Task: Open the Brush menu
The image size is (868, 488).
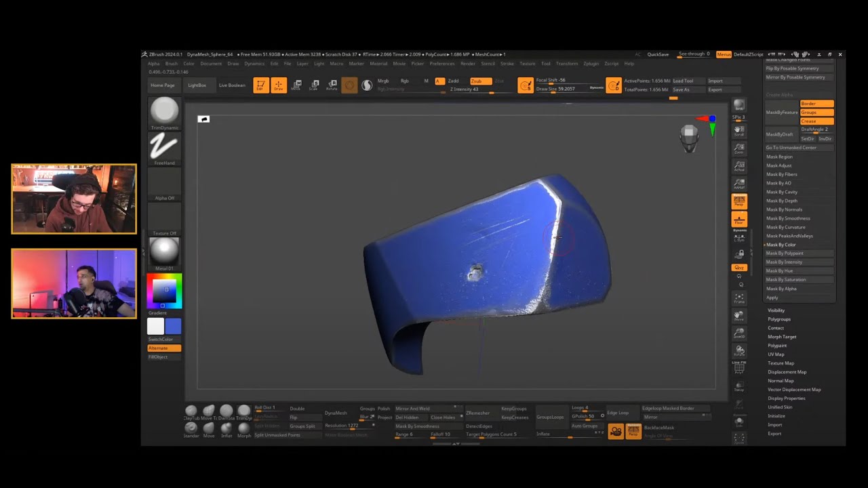Action: coord(171,64)
